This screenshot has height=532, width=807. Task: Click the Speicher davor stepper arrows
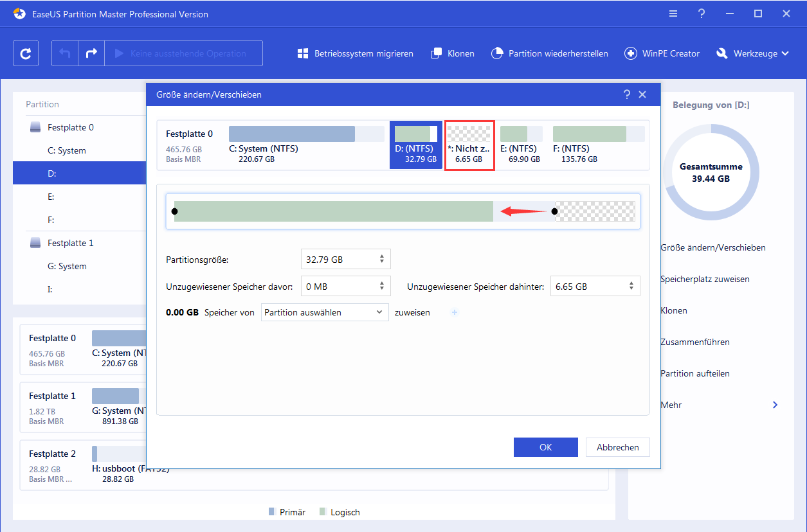point(382,287)
